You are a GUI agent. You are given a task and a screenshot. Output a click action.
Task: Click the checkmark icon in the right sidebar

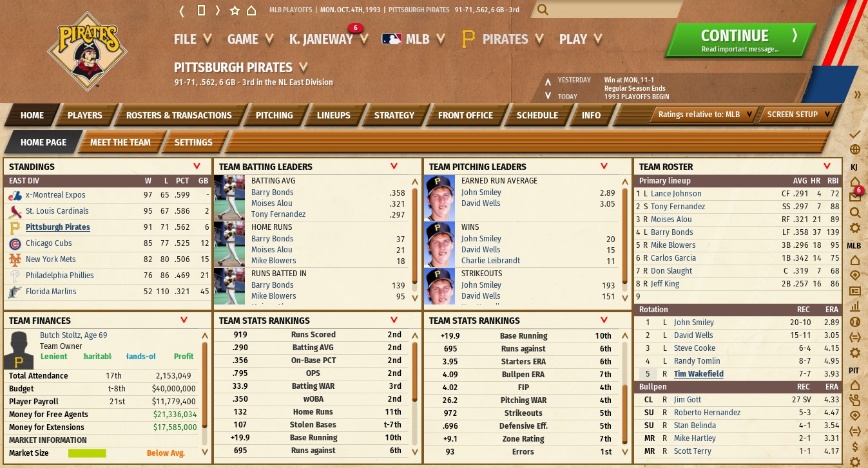coord(854,134)
